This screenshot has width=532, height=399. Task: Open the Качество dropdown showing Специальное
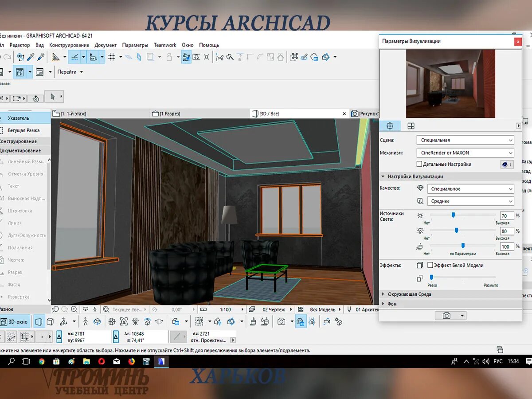tap(471, 189)
